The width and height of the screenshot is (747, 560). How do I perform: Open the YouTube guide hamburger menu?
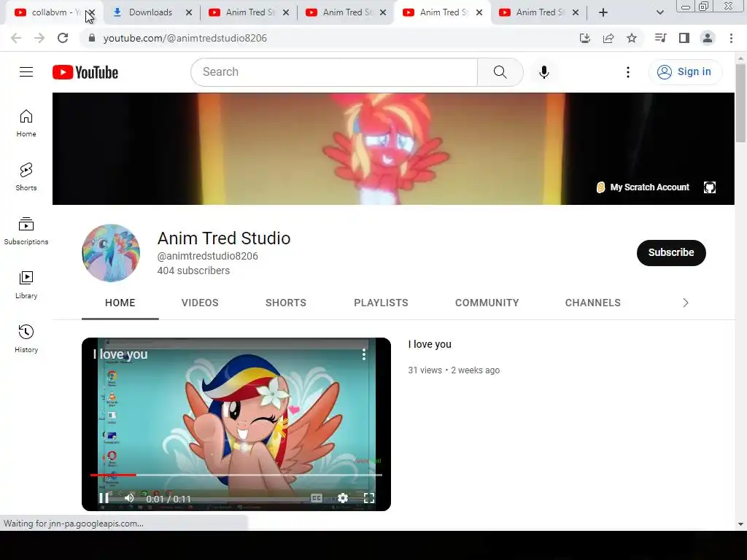coord(26,72)
